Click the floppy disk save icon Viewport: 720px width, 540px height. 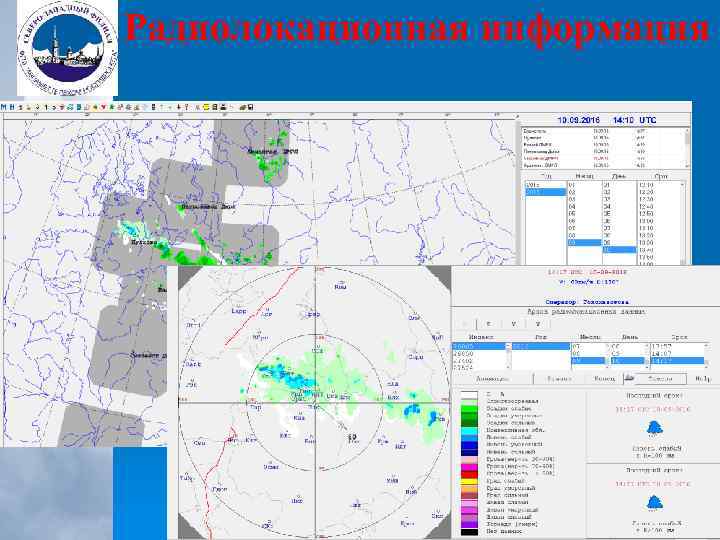[x=250, y=107]
